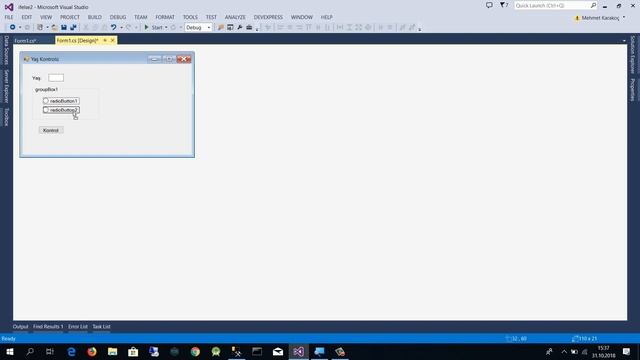Open the Data Sources side panel tab
Screen dimensions: 640x360
coord(6,50)
